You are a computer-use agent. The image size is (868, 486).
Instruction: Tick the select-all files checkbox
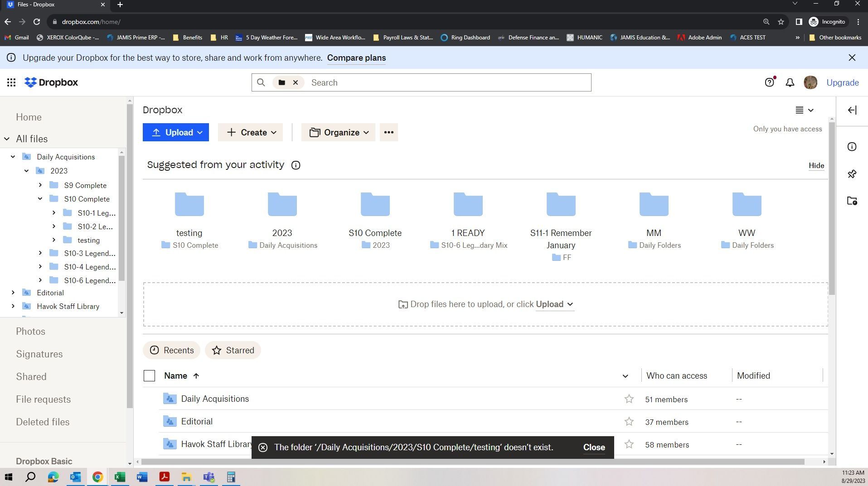(x=149, y=375)
